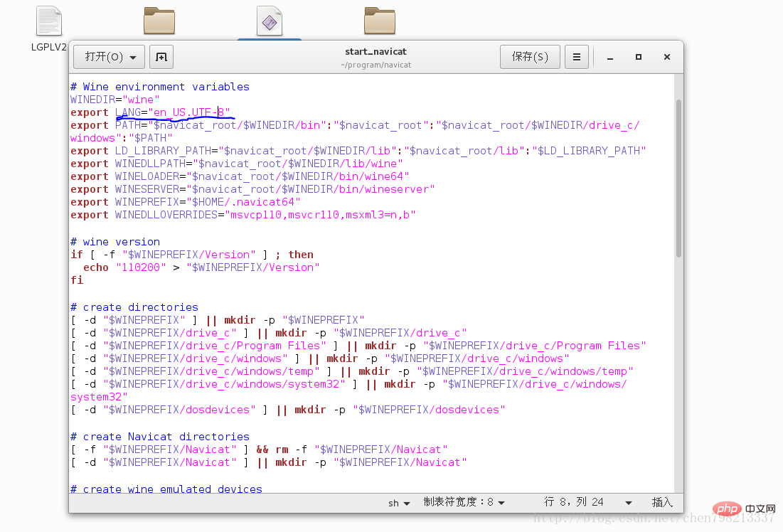Open the line and column position dropdown
This screenshot has height=532, width=783.
pyautogui.click(x=587, y=502)
